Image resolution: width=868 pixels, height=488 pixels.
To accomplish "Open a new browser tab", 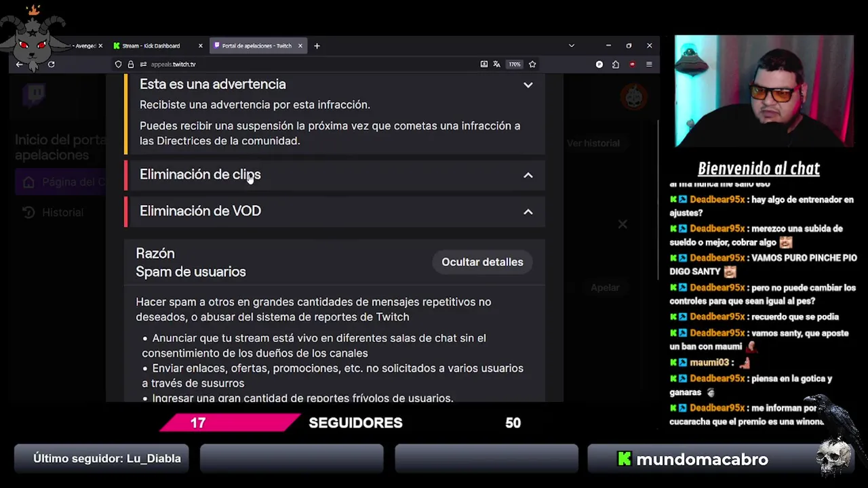I will click(317, 46).
